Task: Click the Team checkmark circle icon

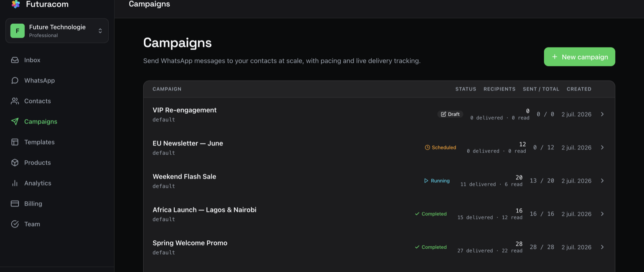Action: [15, 224]
